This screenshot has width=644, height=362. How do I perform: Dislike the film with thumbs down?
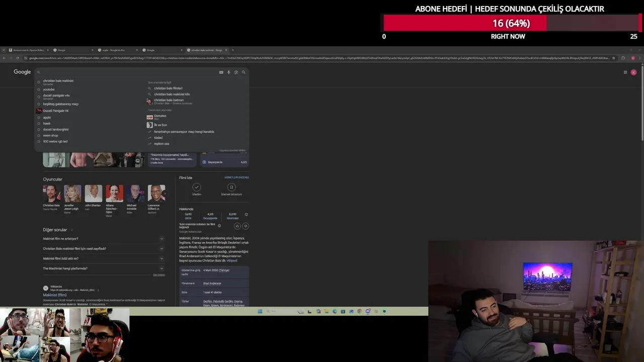tap(246, 226)
